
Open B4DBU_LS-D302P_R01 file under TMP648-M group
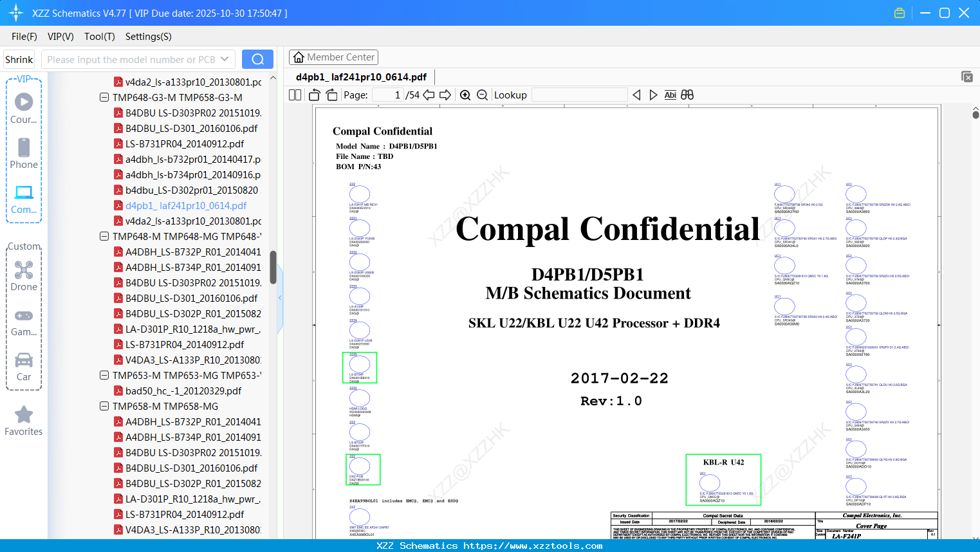tap(188, 313)
